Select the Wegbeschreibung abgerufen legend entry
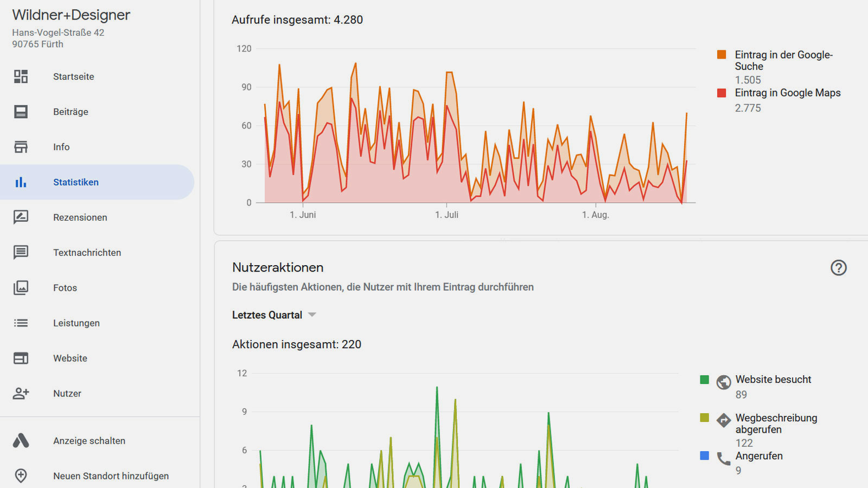This screenshot has width=868, height=488. coord(776,423)
